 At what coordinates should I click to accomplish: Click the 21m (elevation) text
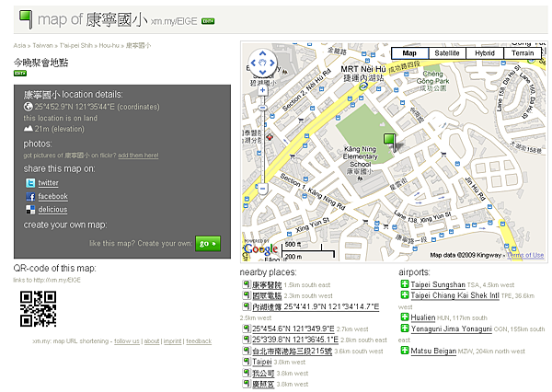click(60, 129)
